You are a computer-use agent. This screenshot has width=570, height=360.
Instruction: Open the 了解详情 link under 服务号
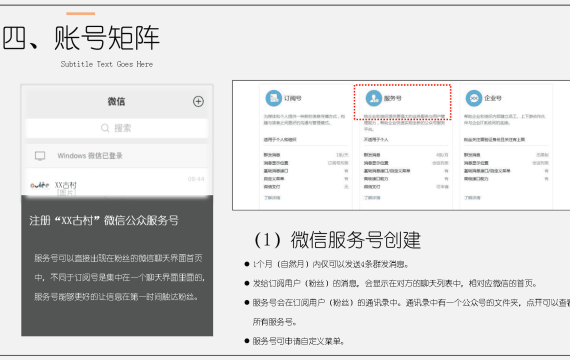pyautogui.click(x=372, y=198)
